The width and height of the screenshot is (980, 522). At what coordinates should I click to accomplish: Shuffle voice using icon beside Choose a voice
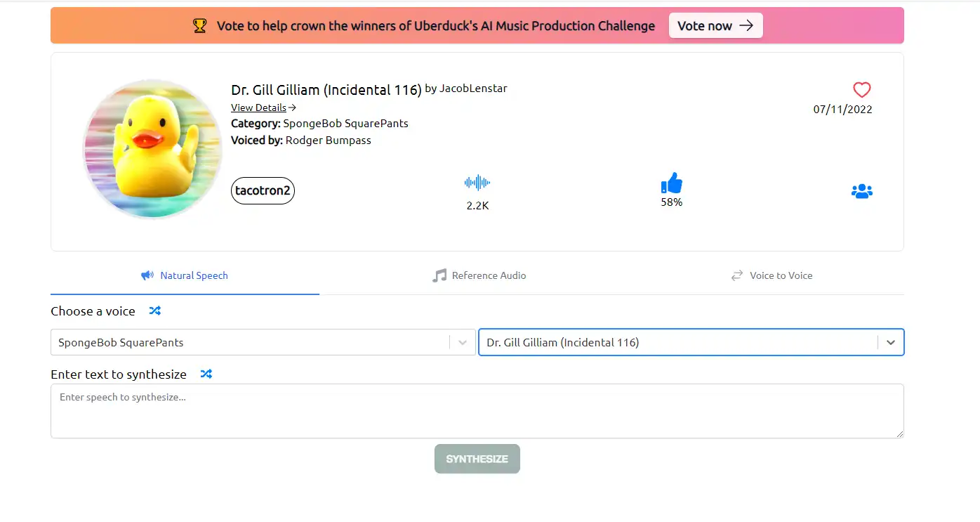(x=155, y=311)
